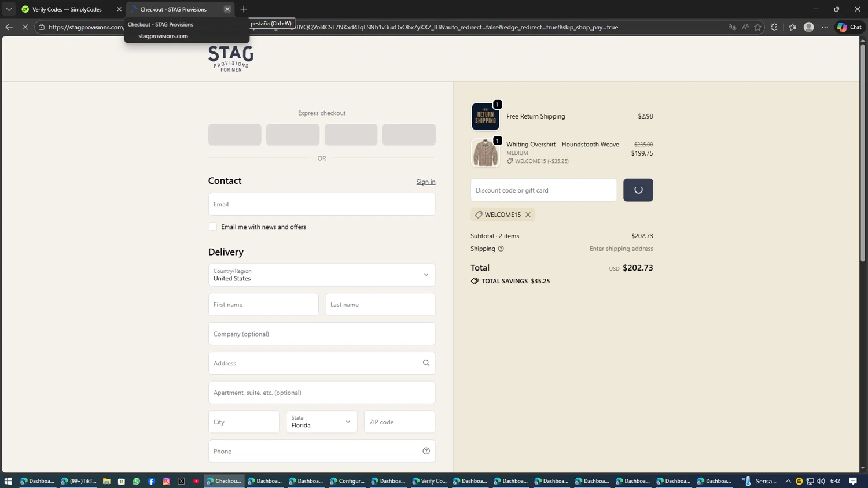Remove the WELCOME15 discount code
The width and height of the screenshot is (868, 488).
[528, 215]
